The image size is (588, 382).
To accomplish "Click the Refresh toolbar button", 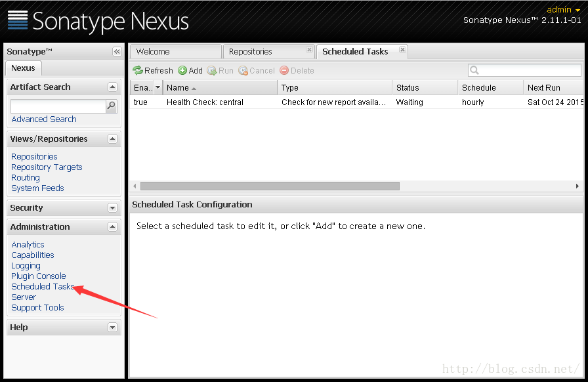I will [153, 70].
